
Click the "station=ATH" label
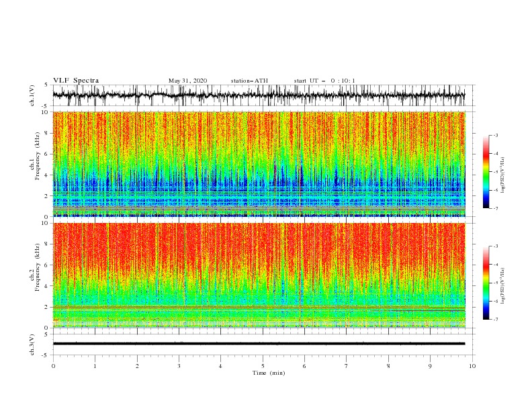point(249,81)
